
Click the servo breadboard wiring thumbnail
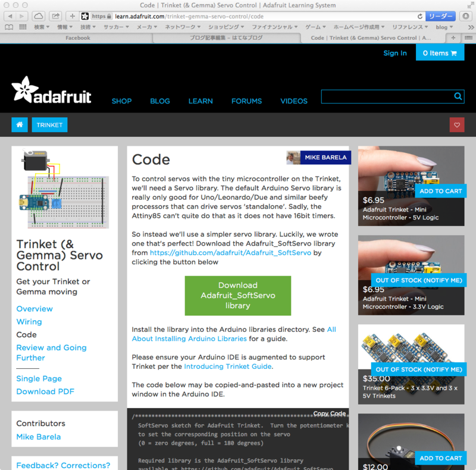tap(64, 189)
